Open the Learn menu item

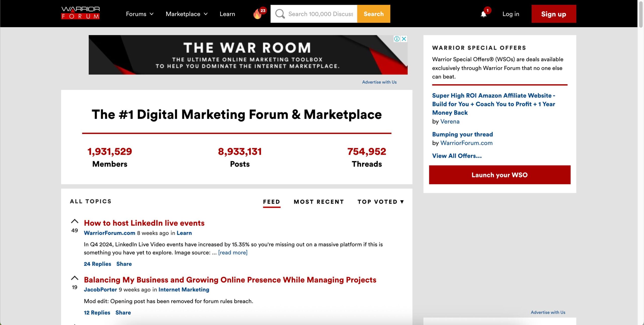[227, 14]
